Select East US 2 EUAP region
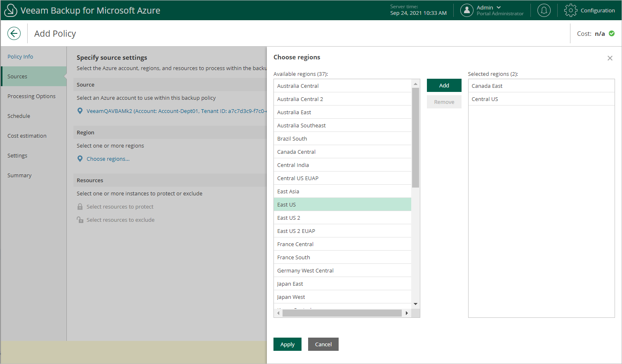The width and height of the screenshot is (622, 364). [343, 231]
